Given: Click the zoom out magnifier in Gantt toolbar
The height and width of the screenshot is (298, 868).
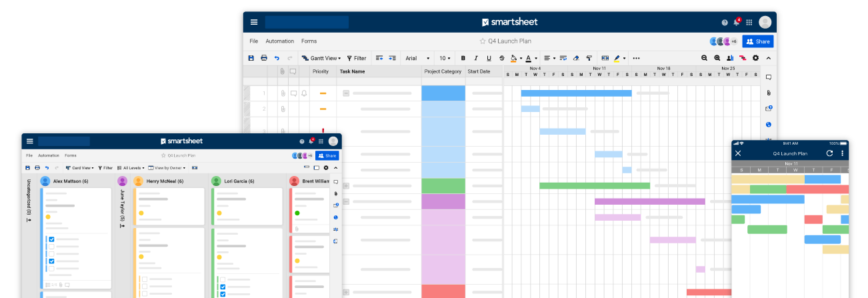Looking at the screenshot, I should [x=705, y=58].
